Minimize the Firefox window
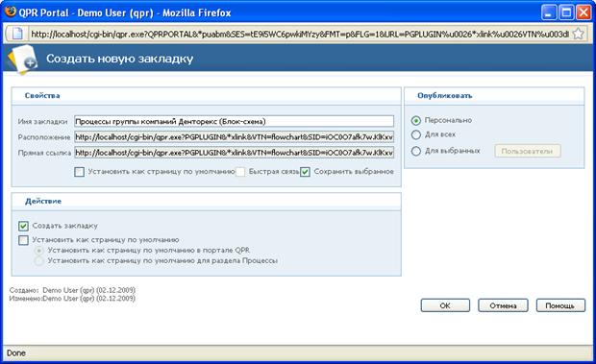The image size is (596, 364). [549, 12]
